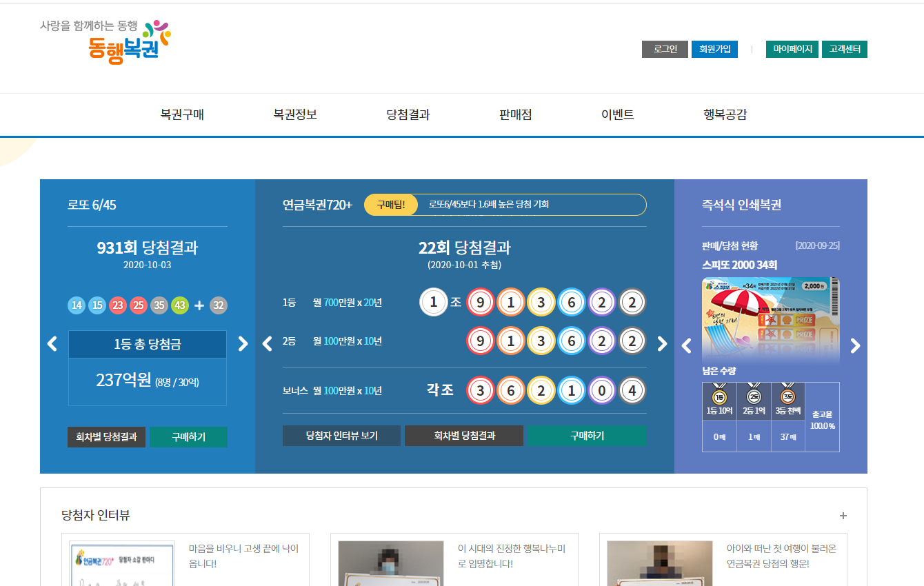Image resolution: width=924 pixels, height=586 pixels.
Task: Click previous arrow in 로또 6/45 panel
Action: [x=52, y=343]
